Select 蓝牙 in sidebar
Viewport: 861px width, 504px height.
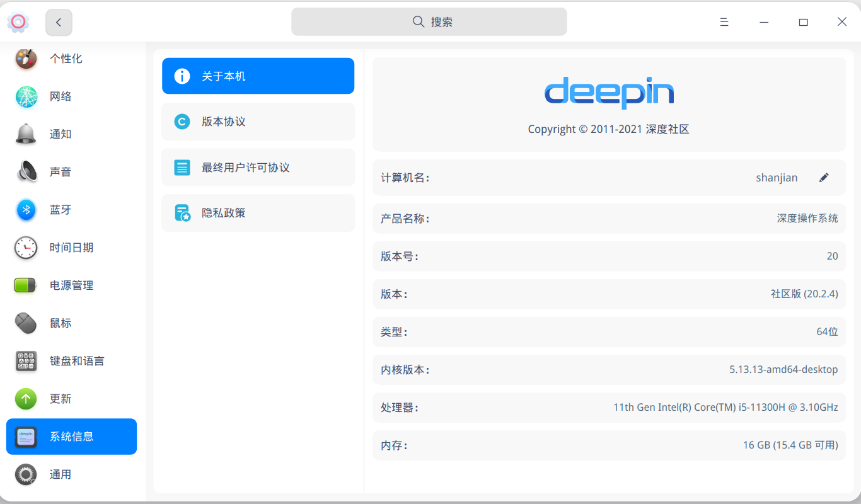tap(71, 210)
